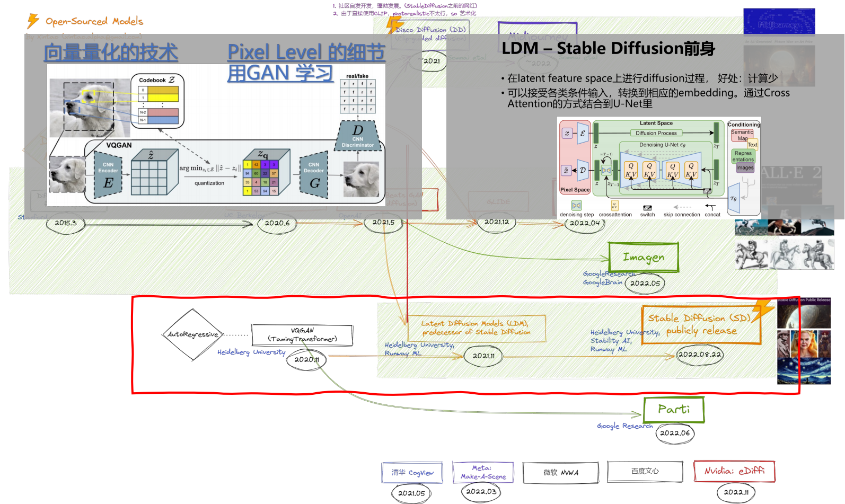
Task: Click the skip connection dashed arrow icon
Action: pyautogui.click(x=682, y=207)
